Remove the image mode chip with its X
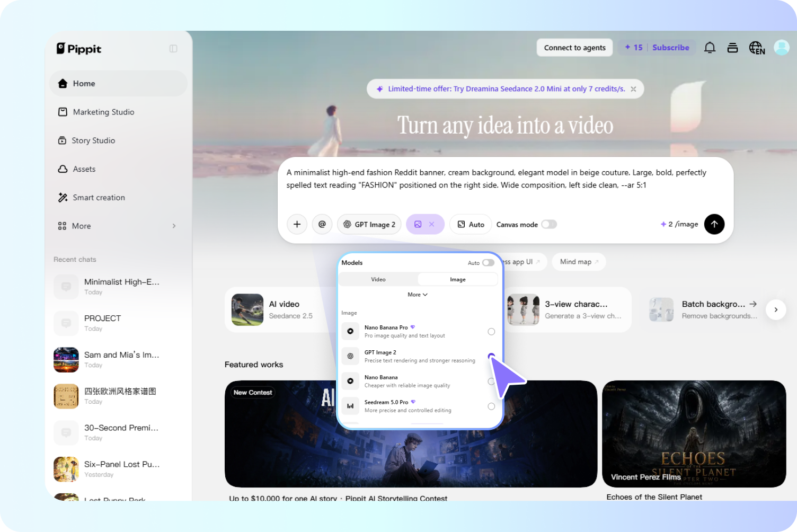Screen dimensions: 797x532 click(432, 224)
